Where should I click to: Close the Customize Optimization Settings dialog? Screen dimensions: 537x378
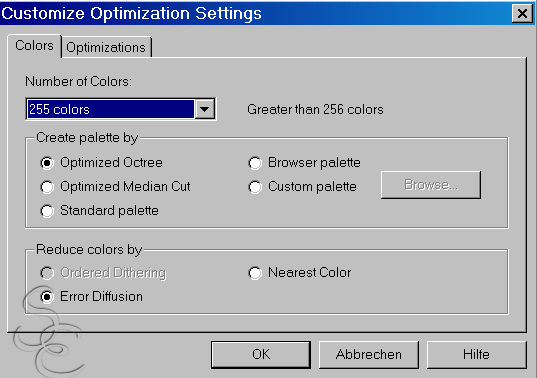(522, 14)
